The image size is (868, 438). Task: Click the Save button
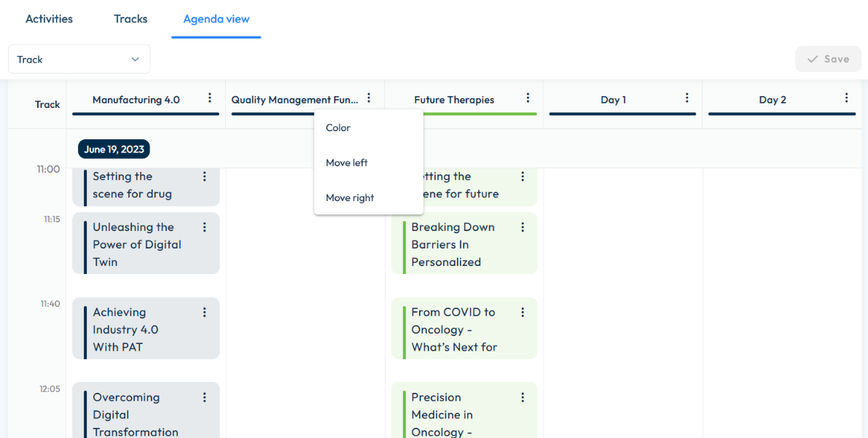coord(828,58)
